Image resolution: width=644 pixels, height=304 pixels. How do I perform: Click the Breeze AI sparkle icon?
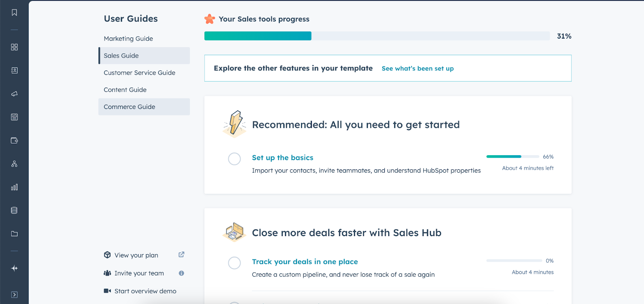point(14,268)
